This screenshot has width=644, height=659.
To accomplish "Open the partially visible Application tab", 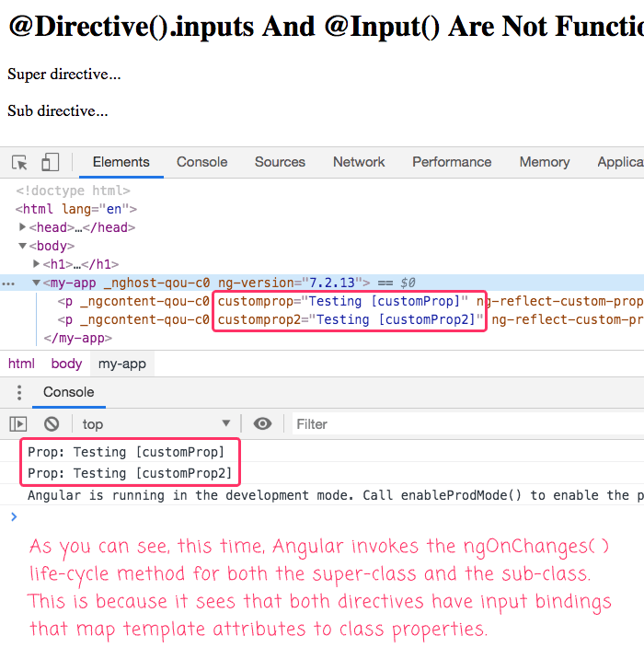I will point(620,162).
